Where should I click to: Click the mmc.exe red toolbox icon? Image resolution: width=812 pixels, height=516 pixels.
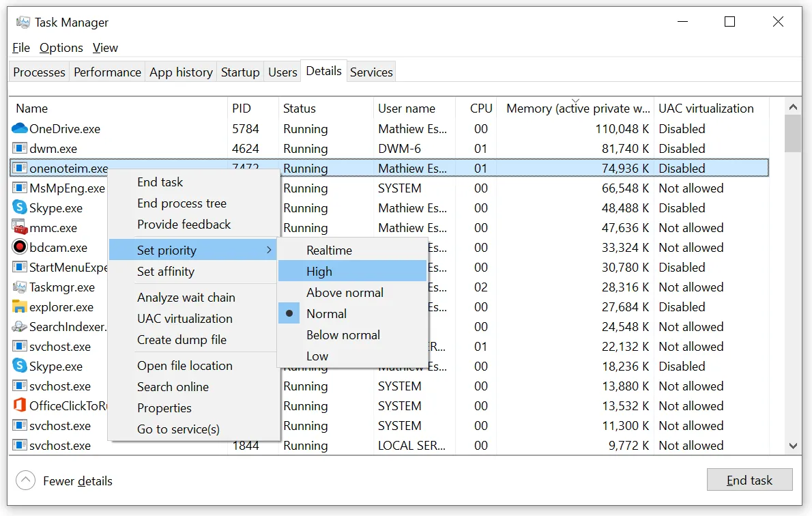click(20, 227)
